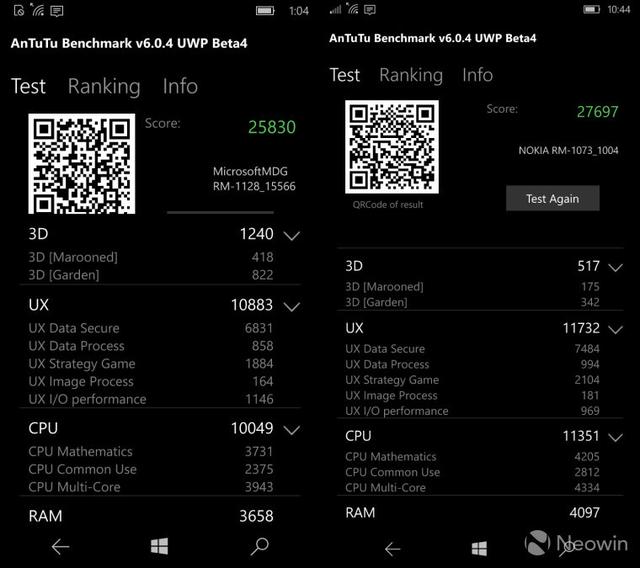Collapse the CPU section scoring 11351
Image resolution: width=640 pixels, height=568 pixels.
point(615,437)
